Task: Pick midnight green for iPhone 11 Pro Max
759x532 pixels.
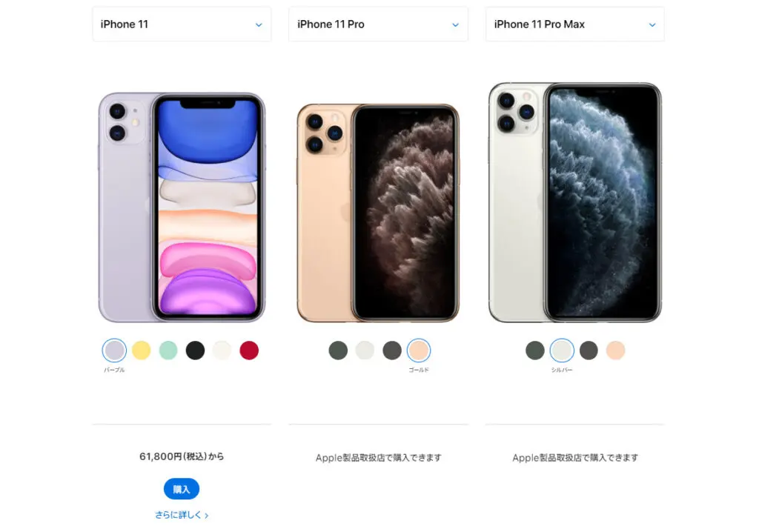Action: click(x=535, y=350)
